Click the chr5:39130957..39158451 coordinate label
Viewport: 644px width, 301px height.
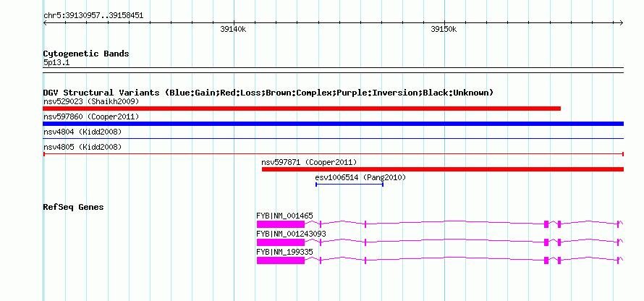(x=93, y=16)
